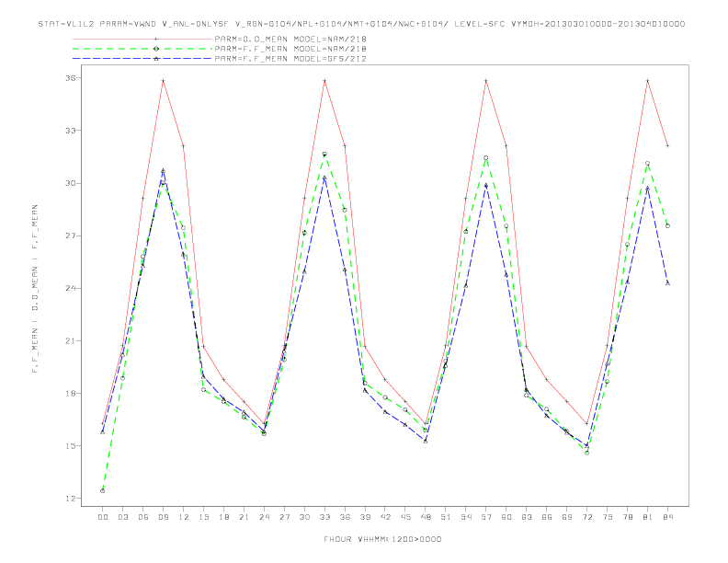Image resolution: width=728 pixels, height=563 pixels.
Task: Click x-axis tick label 12
Action: tap(184, 517)
